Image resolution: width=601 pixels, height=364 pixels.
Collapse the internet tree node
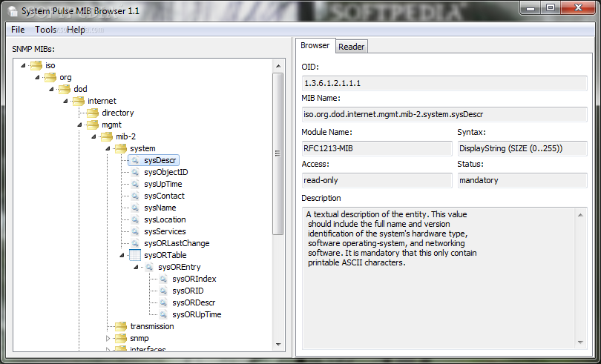click(x=65, y=101)
